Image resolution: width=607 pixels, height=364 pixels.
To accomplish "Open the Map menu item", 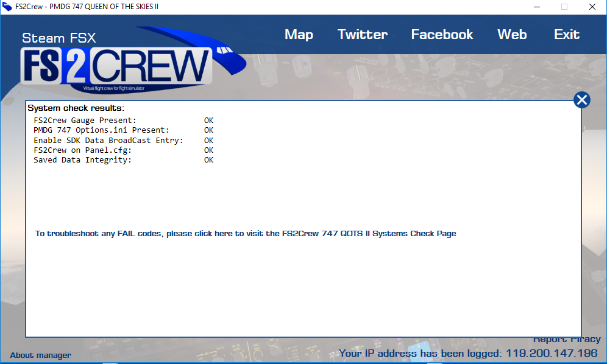I will [x=299, y=35].
